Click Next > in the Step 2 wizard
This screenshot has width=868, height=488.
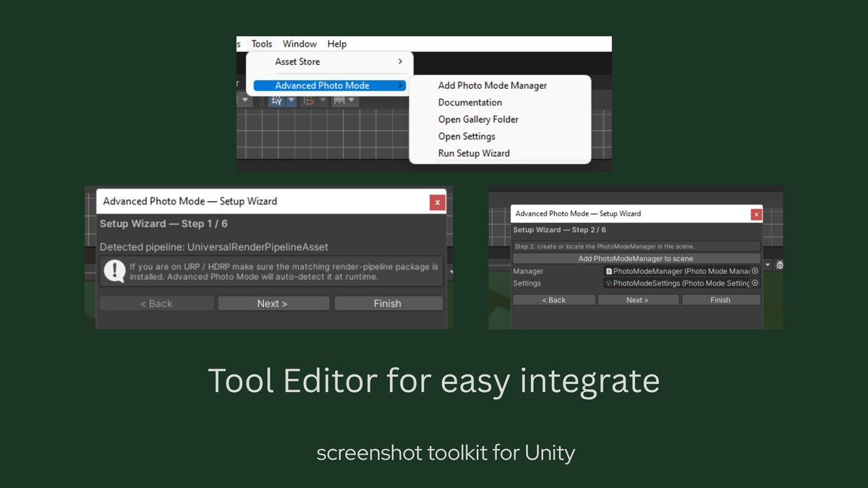click(x=638, y=299)
